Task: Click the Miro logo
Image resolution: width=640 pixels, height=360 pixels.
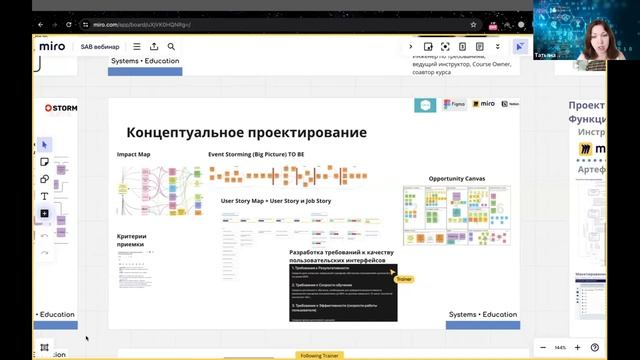Action: tap(52, 47)
